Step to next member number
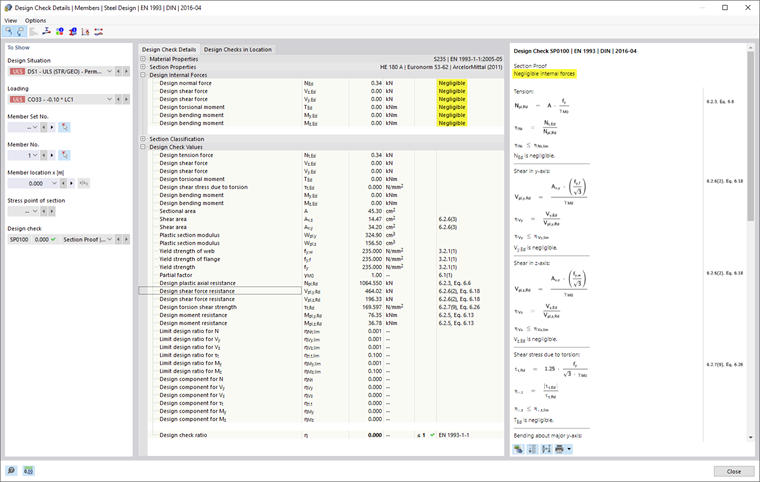The image size is (760, 482). [x=52, y=155]
